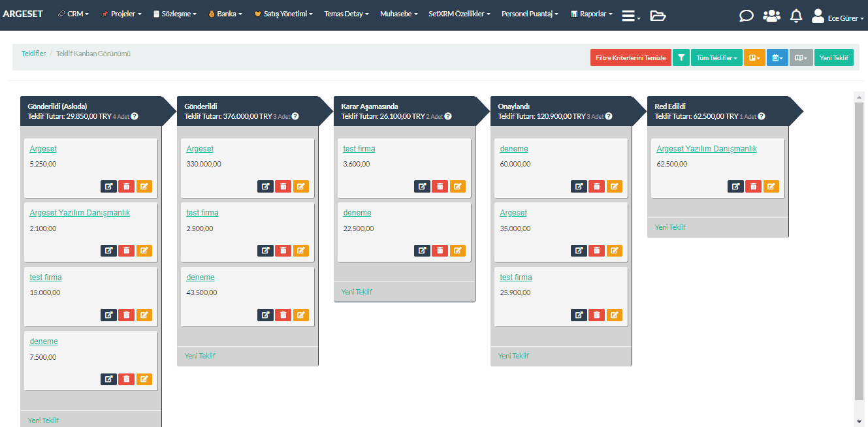
Task: Open the gray map view dropdown
Action: tap(801, 57)
